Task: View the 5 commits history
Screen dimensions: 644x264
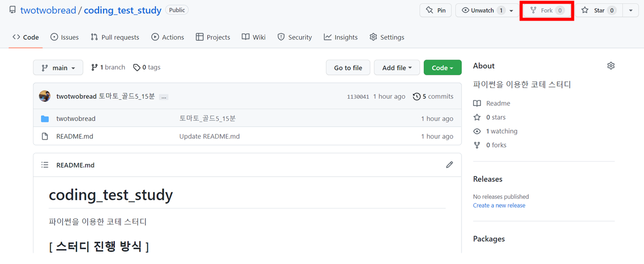Action: click(x=433, y=96)
